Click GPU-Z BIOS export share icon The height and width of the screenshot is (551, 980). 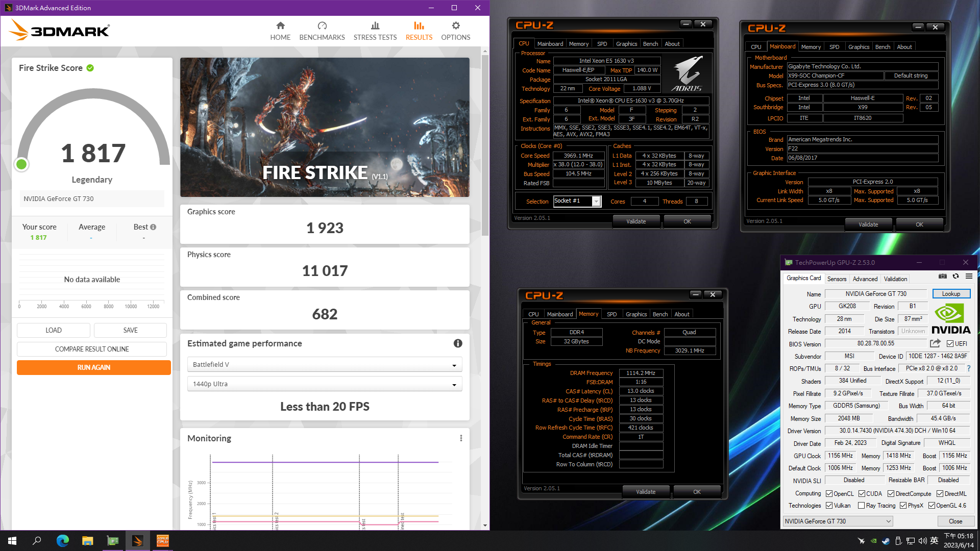935,343
